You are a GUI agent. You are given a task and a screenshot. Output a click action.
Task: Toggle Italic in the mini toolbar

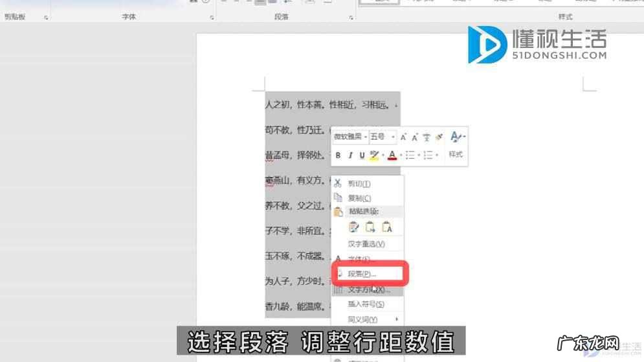coord(350,155)
